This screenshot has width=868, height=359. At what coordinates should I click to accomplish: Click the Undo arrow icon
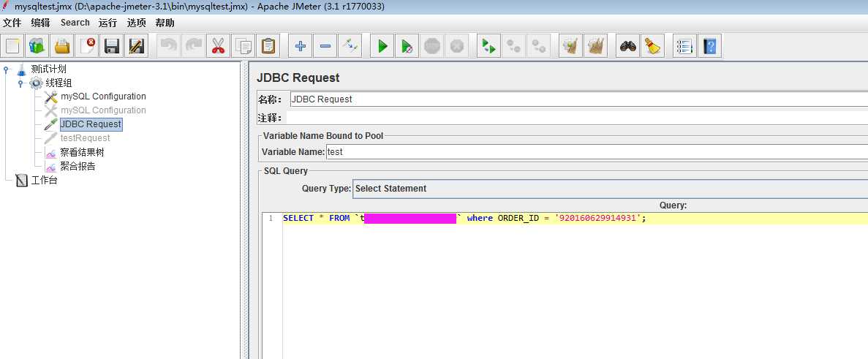point(168,46)
